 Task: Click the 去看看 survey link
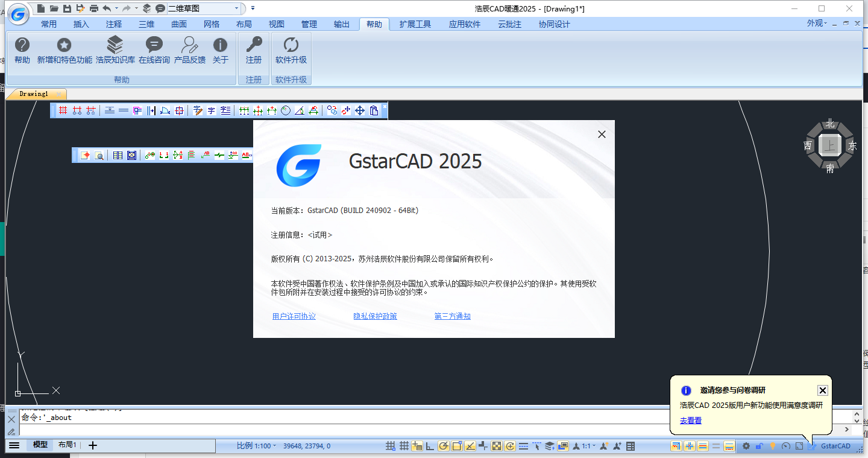pyautogui.click(x=691, y=421)
